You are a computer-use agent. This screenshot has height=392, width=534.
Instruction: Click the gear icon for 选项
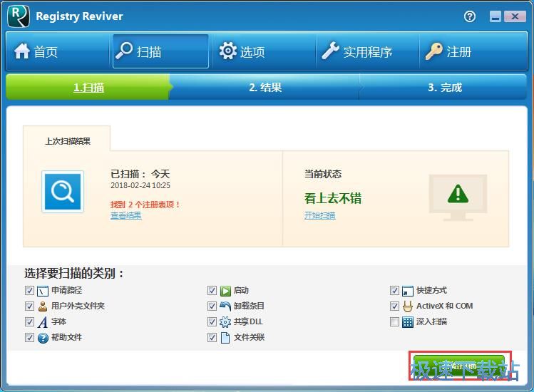coord(227,51)
